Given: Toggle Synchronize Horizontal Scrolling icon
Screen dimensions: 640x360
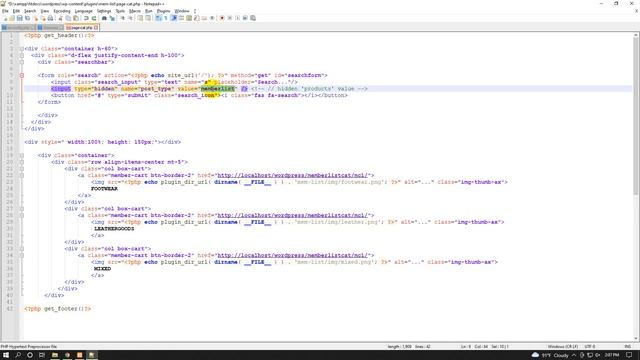Looking at the screenshot, I should [x=148, y=18].
